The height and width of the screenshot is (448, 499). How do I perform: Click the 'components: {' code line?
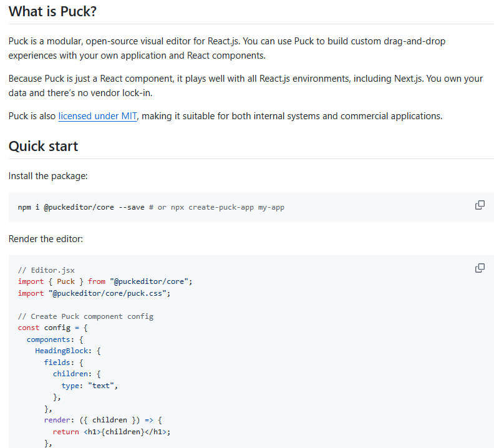[55, 339]
